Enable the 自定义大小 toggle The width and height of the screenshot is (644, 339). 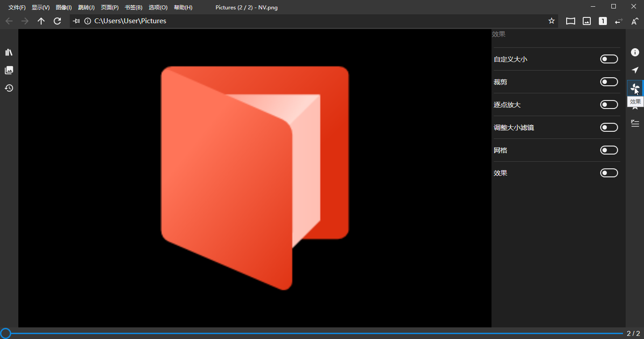coord(609,59)
